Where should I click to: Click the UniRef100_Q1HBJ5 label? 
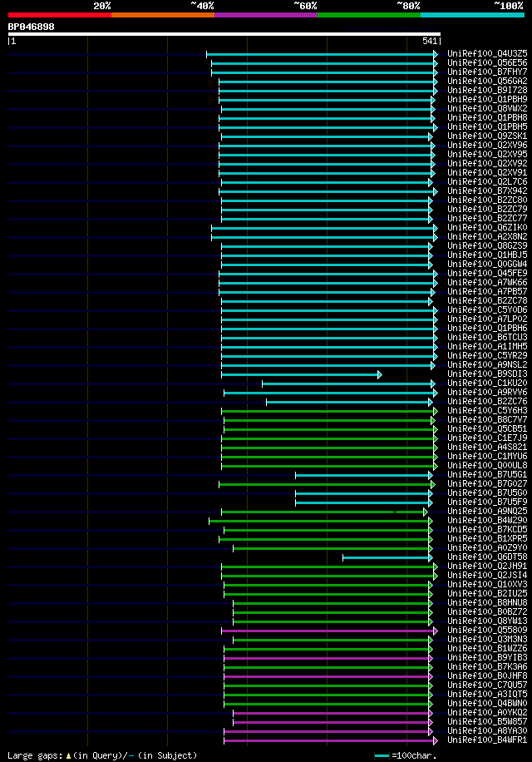tap(487, 255)
